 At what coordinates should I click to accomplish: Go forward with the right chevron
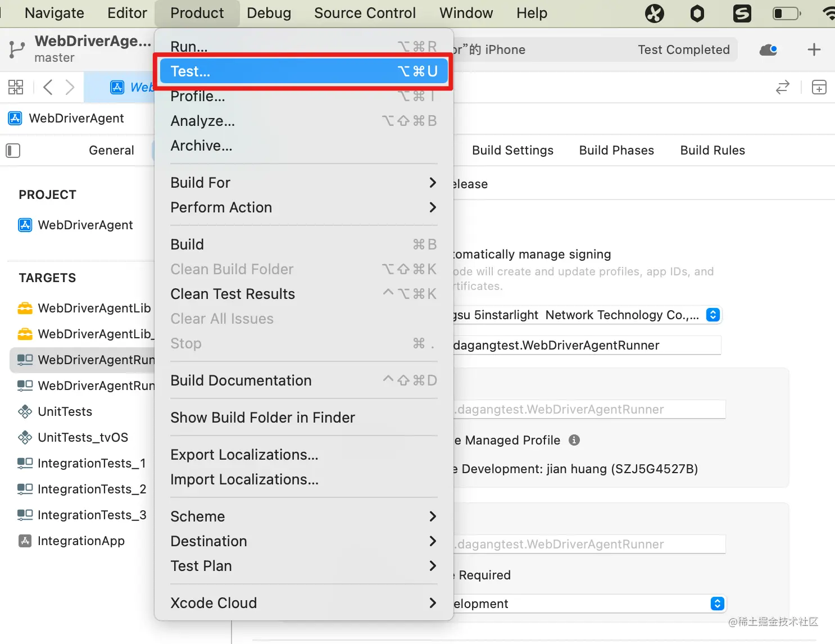click(70, 87)
